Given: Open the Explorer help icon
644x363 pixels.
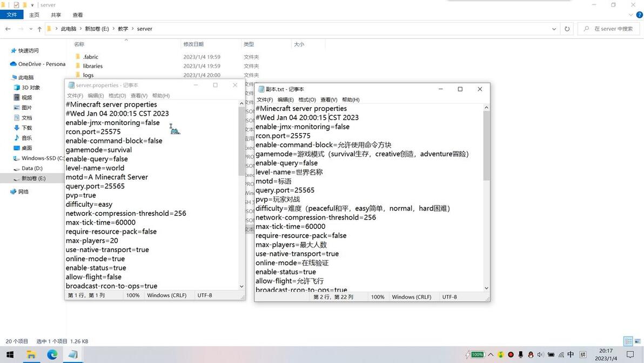Looking at the screenshot, I should [640, 15].
